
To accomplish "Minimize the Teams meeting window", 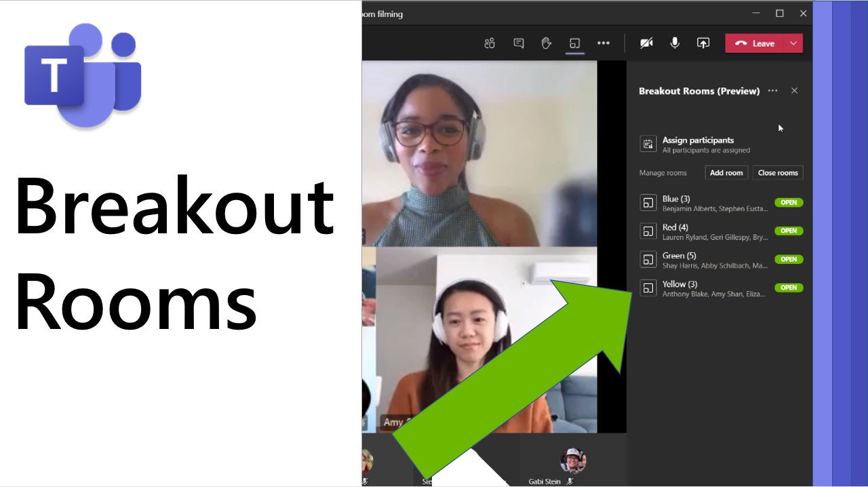I will point(756,13).
